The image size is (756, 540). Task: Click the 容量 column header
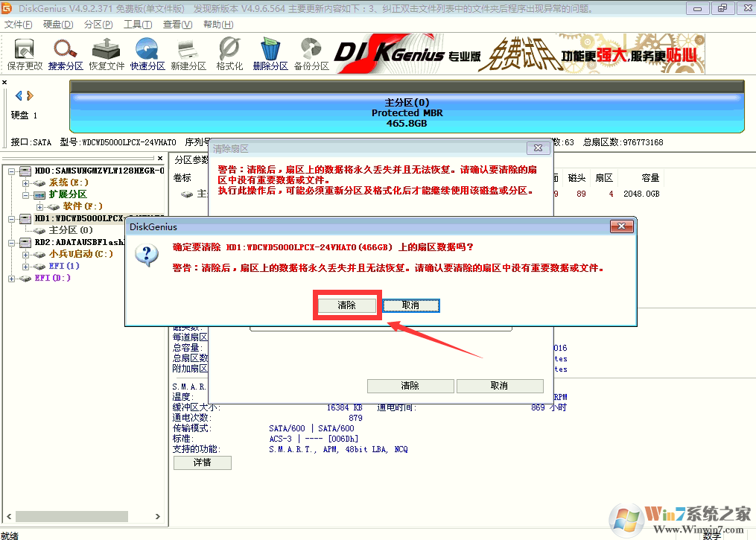coord(650,178)
